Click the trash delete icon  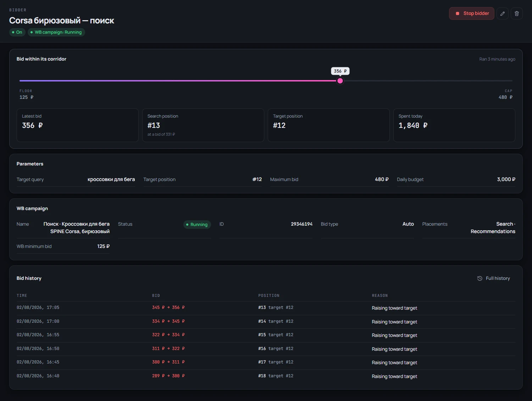click(x=516, y=13)
